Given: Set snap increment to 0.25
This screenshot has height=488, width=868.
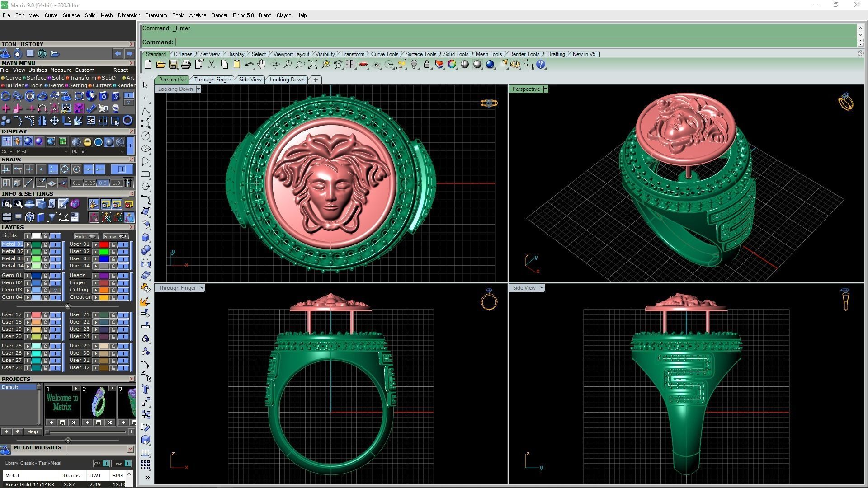Looking at the screenshot, I should pos(90,183).
